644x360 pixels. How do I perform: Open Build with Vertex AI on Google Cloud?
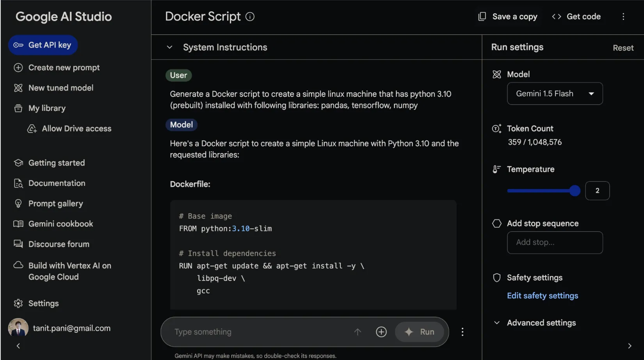pos(70,271)
